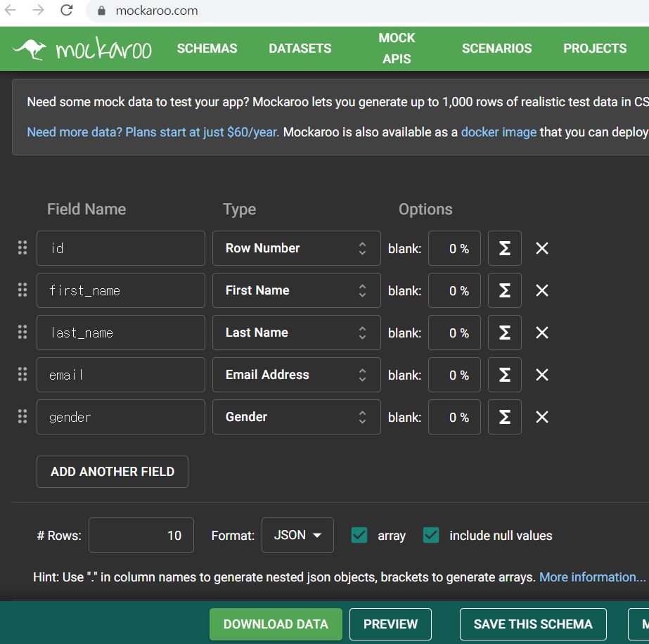Click PREVIEW button
Screen dimensions: 649x644
[390, 624]
